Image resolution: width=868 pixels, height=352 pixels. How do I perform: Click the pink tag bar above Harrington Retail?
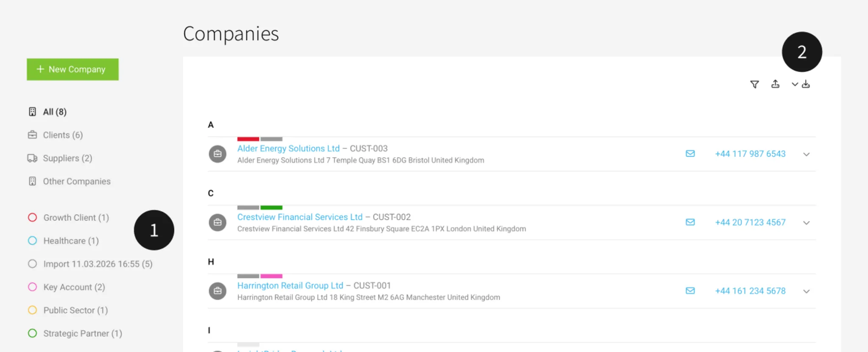pos(271,276)
